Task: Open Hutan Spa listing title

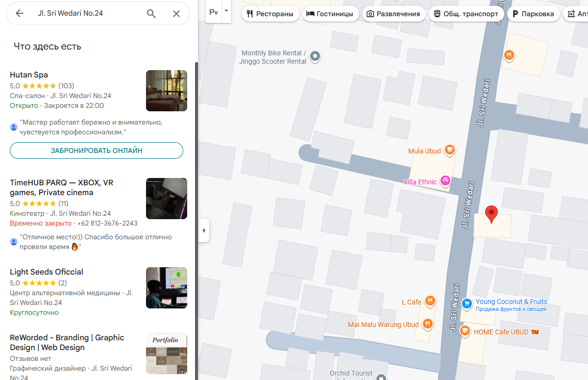Action: pos(29,75)
